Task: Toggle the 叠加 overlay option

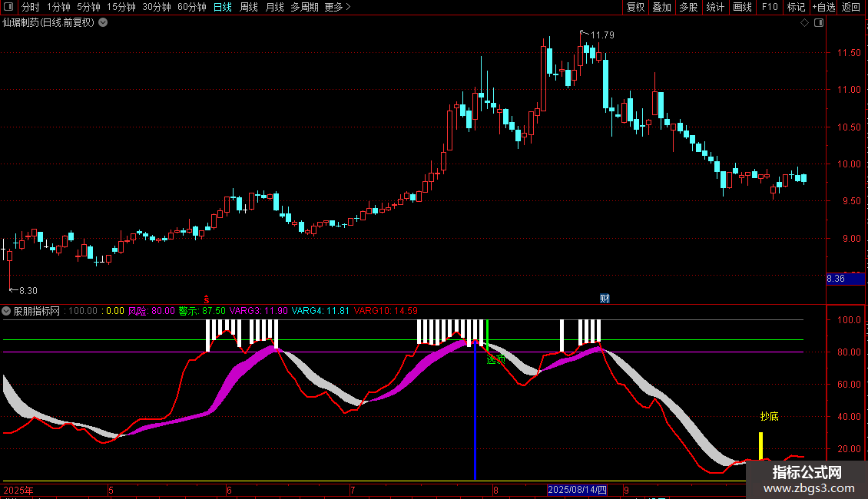Action: click(x=661, y=7)
